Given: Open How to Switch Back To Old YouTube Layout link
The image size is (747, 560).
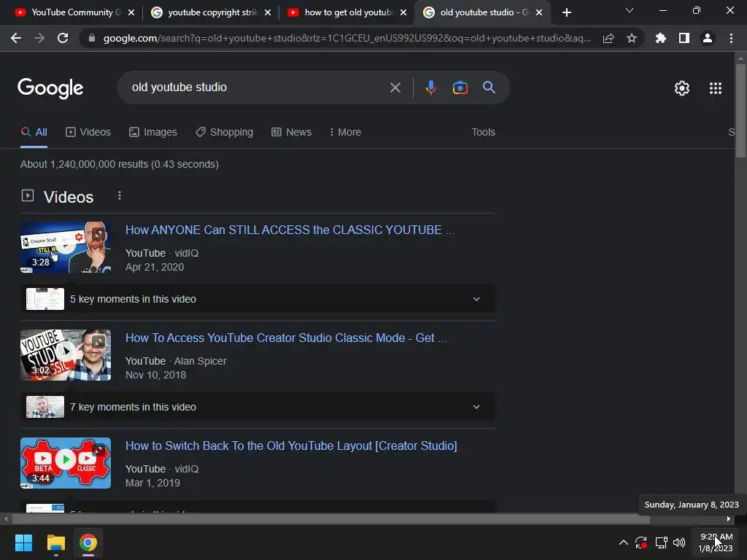Looking at the screenshot, I should [x=291, y=446].
